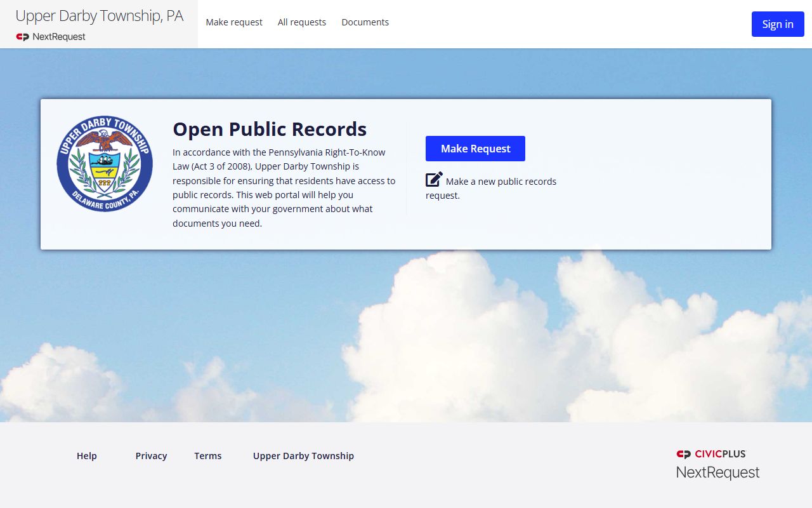Visit the Upper Darby Township footer link

pos(303,456)
